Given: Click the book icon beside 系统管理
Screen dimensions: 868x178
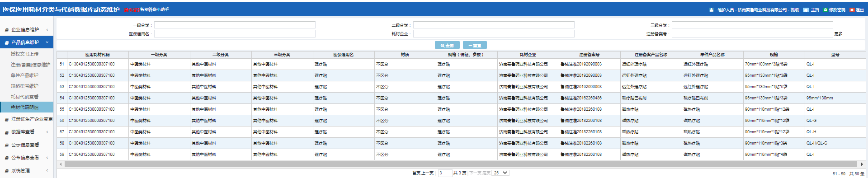Looking at the screenshot, I should pyautogui.click(x=7, y=171).
